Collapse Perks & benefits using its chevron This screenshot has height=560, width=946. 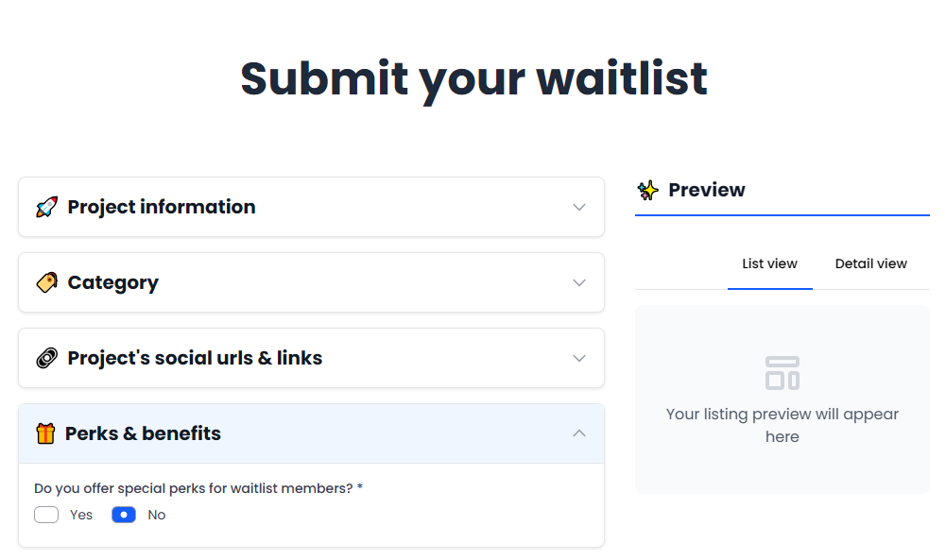(579, 433)
